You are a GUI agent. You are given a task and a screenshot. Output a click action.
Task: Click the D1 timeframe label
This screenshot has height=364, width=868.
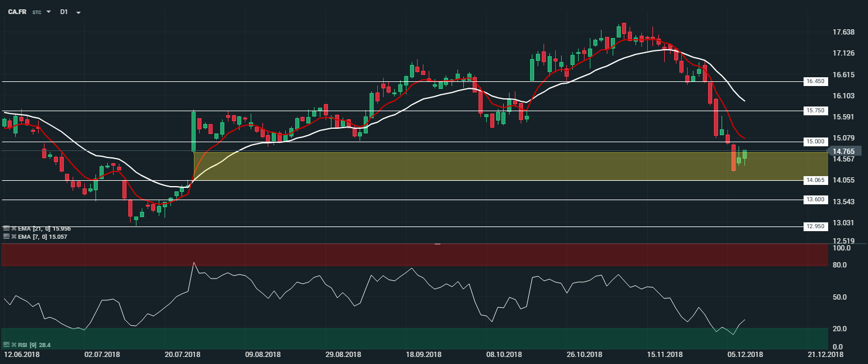(x=64, y=12)
